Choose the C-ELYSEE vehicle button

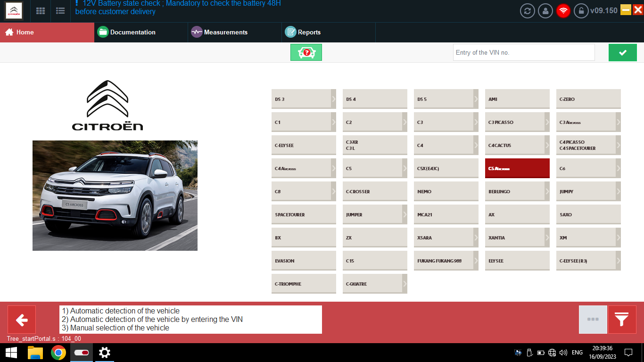[x=304, y=145]
